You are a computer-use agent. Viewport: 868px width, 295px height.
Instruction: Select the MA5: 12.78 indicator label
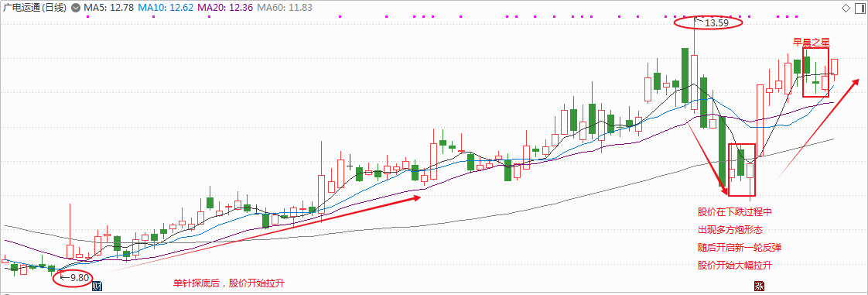pyautogui.click(x=108, y=8)
